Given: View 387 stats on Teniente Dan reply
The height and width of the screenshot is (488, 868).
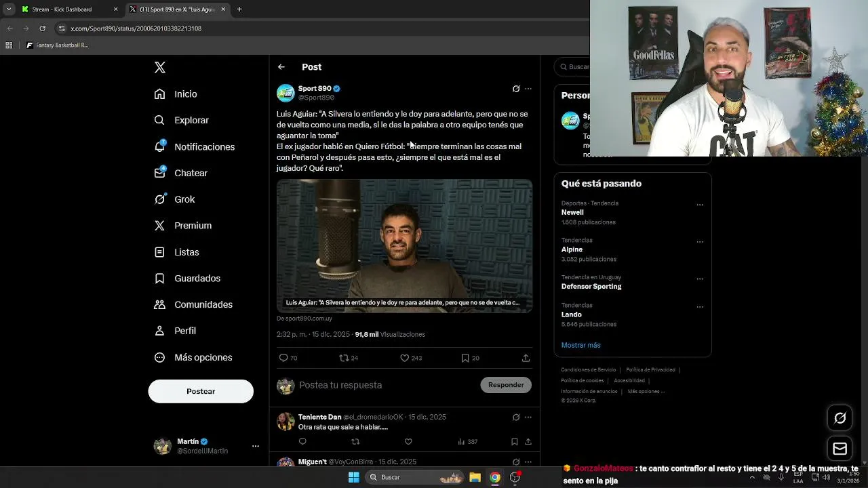Looking at the screenshot, I should click(467, 441).
